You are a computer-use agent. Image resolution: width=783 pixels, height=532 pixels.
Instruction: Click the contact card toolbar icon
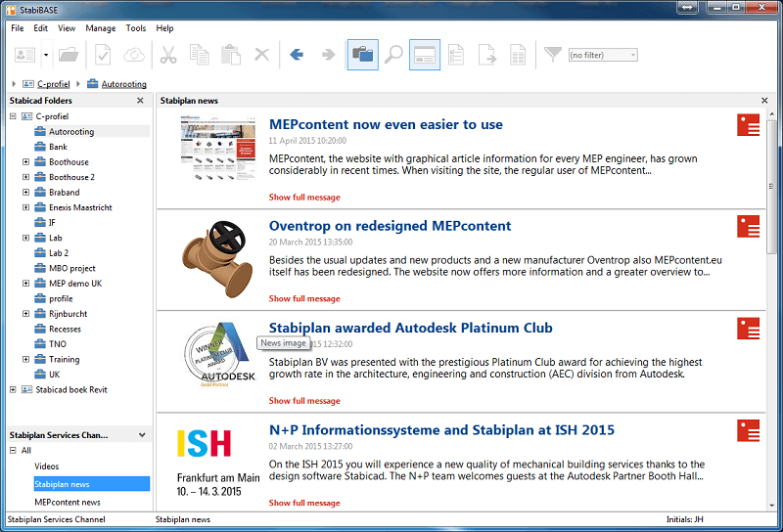click(x=24, y=55)
